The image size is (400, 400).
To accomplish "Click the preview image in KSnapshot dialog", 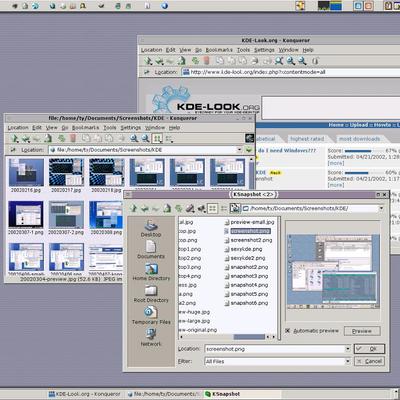I will [x=333, y=271].
